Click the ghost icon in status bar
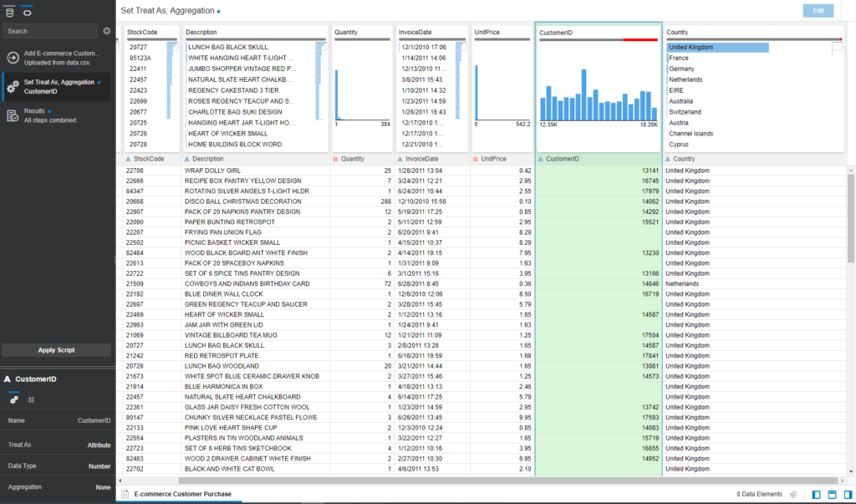 [793, 494]
